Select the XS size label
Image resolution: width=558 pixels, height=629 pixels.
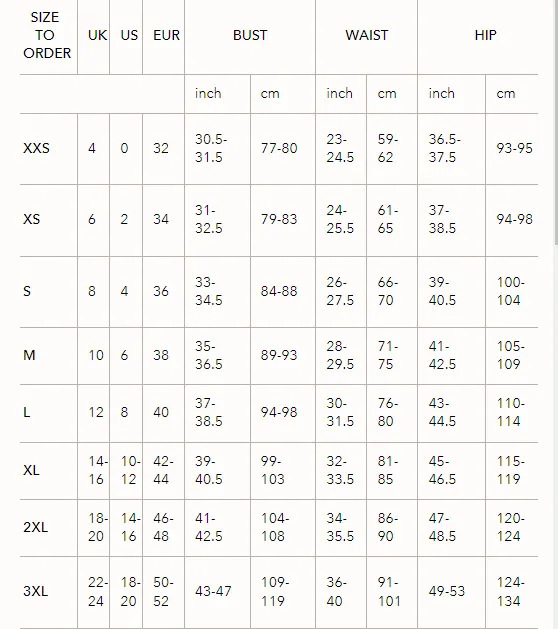(32, 219)
